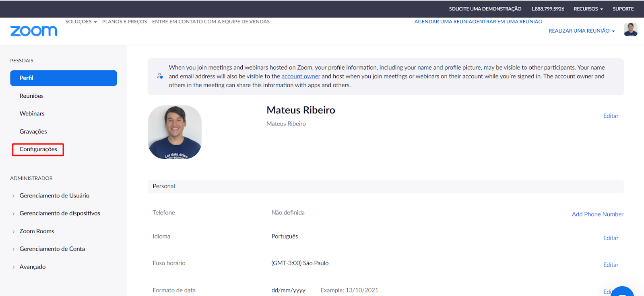Open the Soluções dropdown
Screen dimensions: 644x296
tap(81, 22)
